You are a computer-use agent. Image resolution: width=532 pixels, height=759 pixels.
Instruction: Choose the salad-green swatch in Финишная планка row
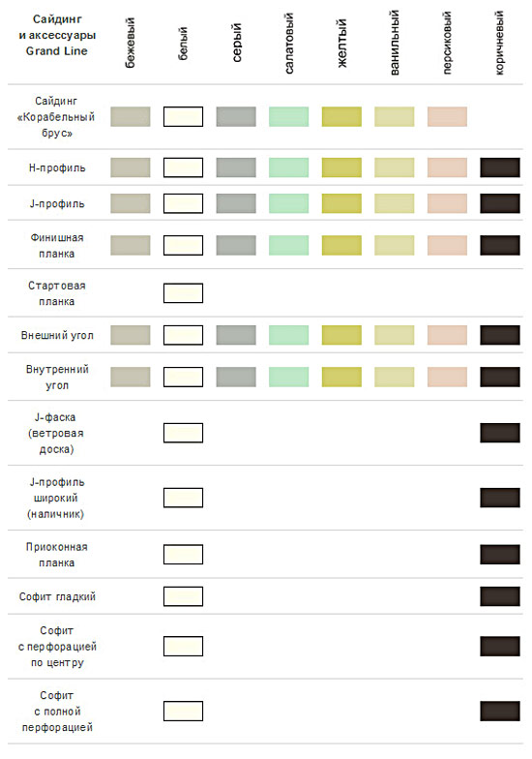point(288,245)
